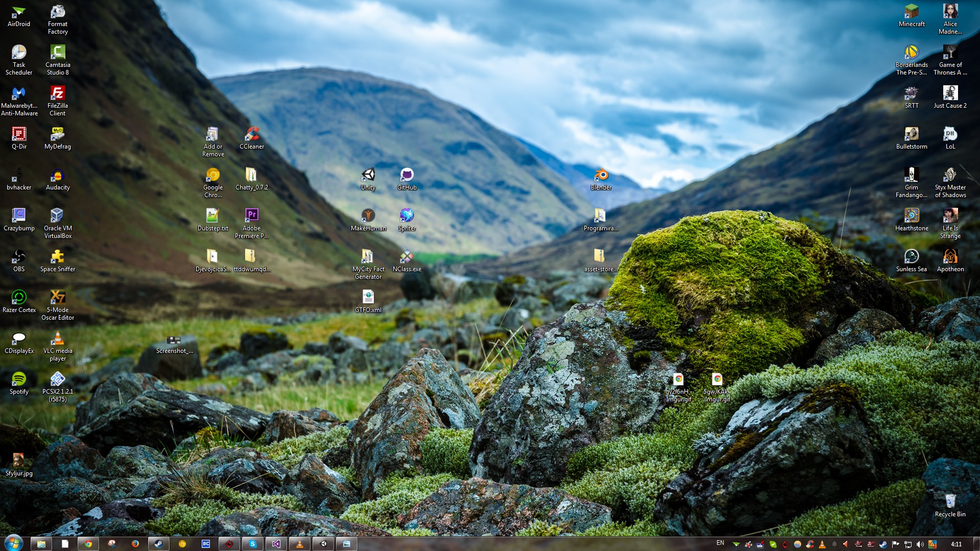Select the Grim Fandango shortcut
Viewport: 980px width, 551px height.
912,183
